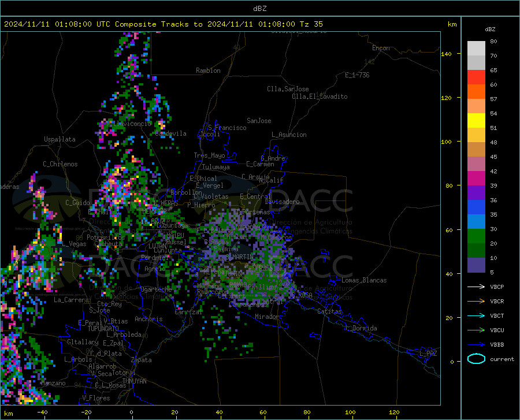The height and width of the screenshot is (420, 520).
Task: Click the 'TUNUYAN' map label
Action: [134, 381]
